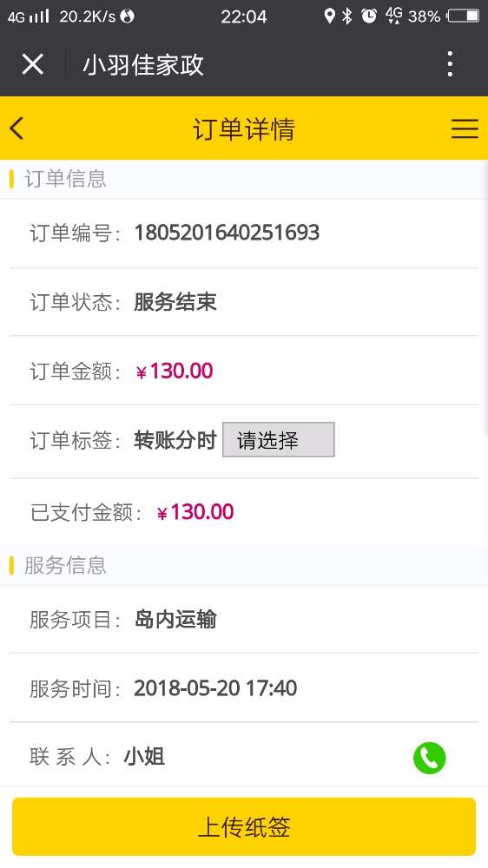This screenshot has width=488, height=868.
Task: Tap the alarm clock status icon
Action: click(369, 16)
